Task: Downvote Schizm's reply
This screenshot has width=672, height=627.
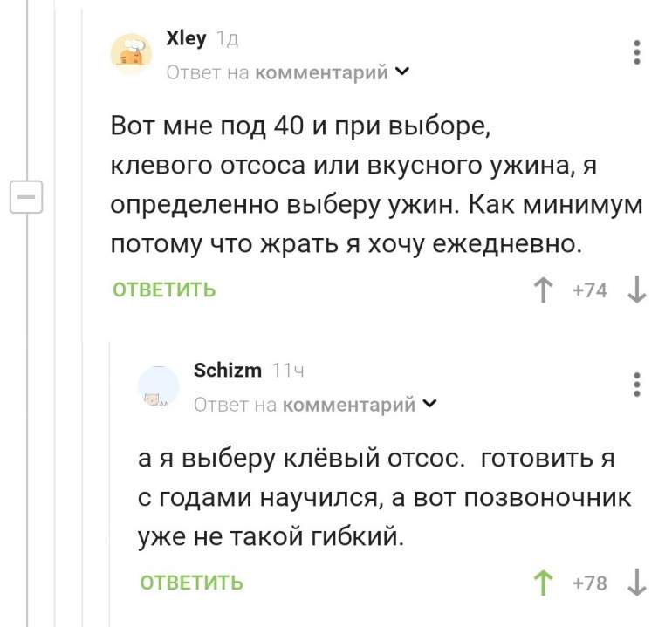Action: tap(637, 583)
